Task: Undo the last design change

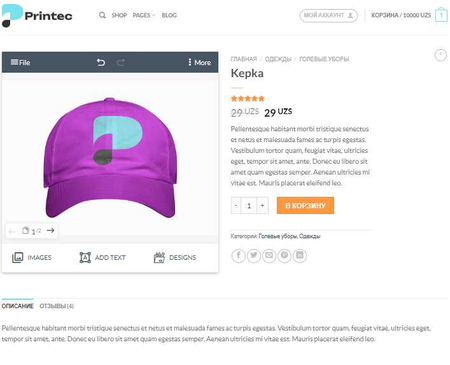Action: tap(101, 62)
